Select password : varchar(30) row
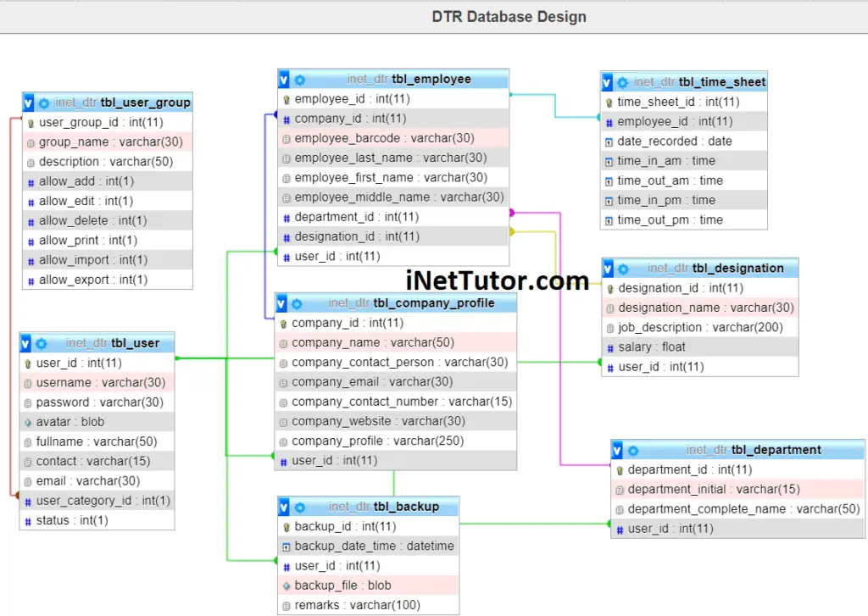868x616 pixels. click(97, 402)
